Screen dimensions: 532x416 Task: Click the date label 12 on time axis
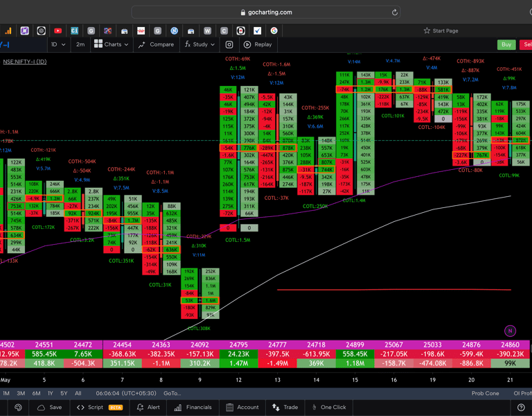coord(238,380)
